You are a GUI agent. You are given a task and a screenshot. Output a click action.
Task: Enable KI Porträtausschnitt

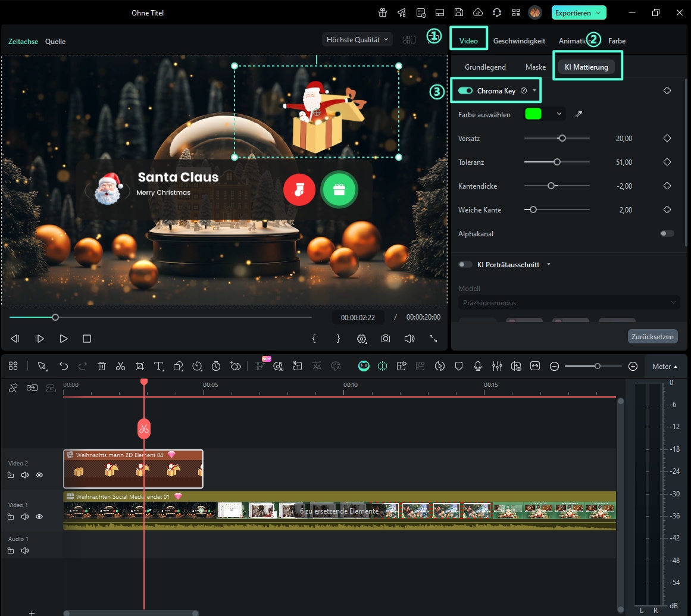pyautogui.click(x=465, y=264)
